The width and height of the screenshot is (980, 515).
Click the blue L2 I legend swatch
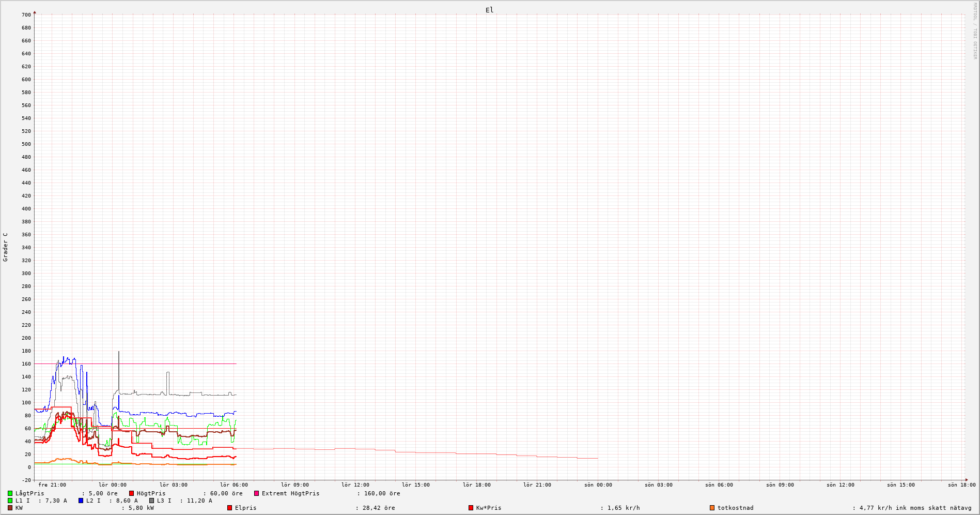[81, 501]
